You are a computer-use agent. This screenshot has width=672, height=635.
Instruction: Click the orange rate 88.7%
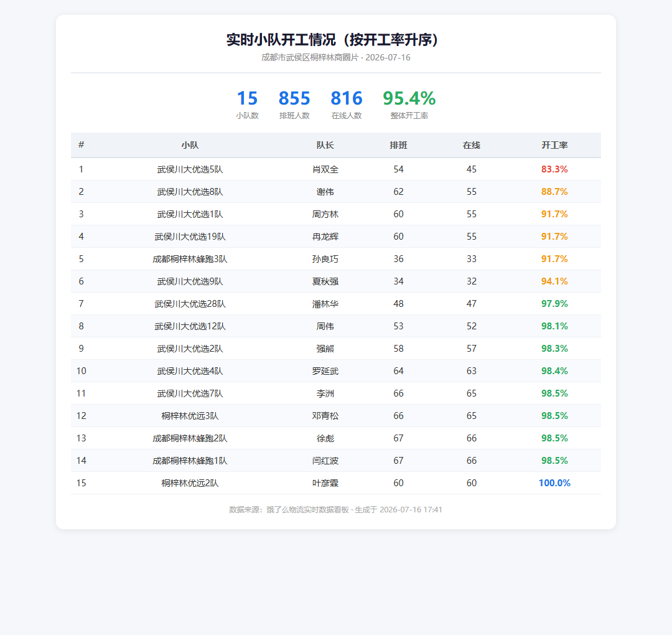[554, 192]
